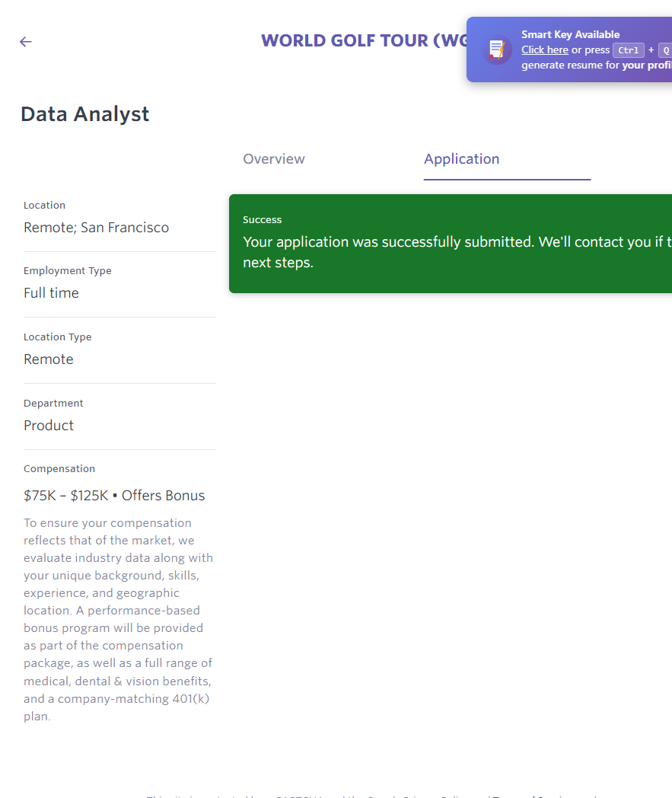Screen dimensions: 672x798
Task: Click the 'Compensation' section label
Action: click(x=59, y=469)
